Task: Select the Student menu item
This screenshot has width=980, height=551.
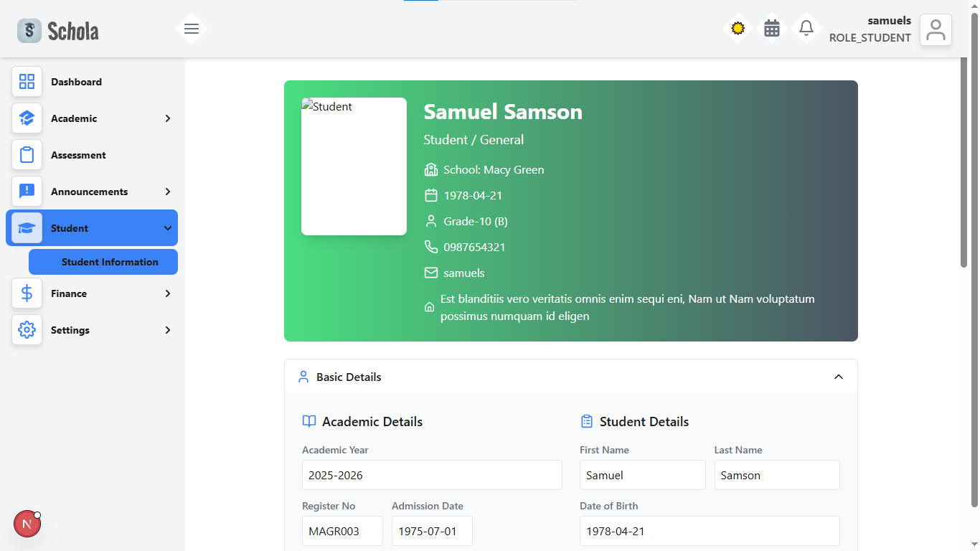Action: pyautogui.click(x=68, y=227)
